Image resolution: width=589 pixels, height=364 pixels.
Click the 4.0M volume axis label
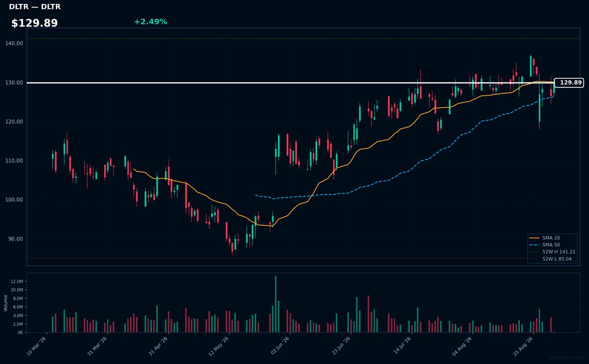point(18,315)
